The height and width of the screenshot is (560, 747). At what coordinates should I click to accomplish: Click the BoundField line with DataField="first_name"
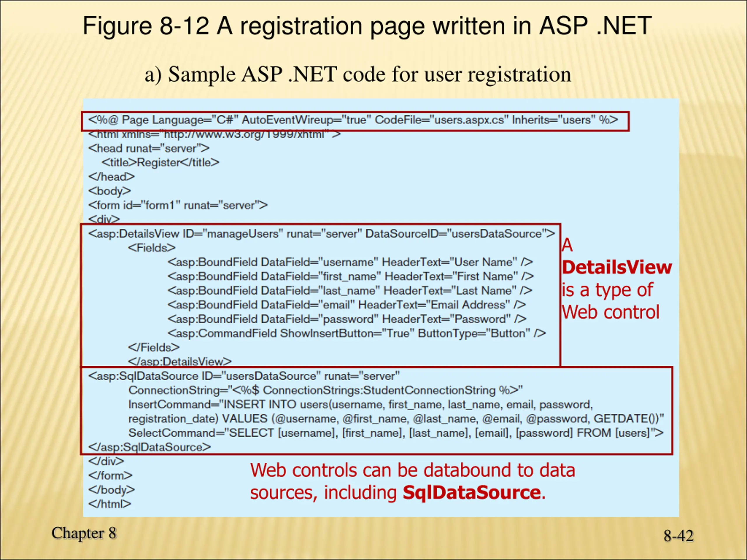pos(350,276)
